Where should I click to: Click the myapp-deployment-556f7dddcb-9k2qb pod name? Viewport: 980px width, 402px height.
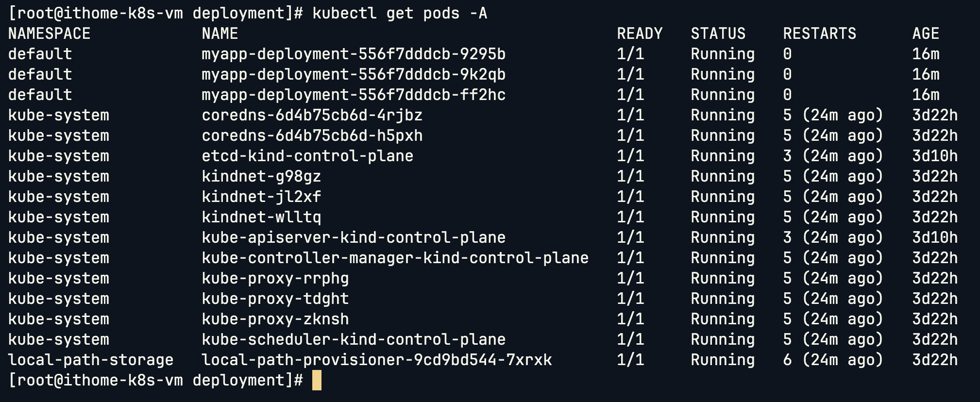click(x=354, y=74)
